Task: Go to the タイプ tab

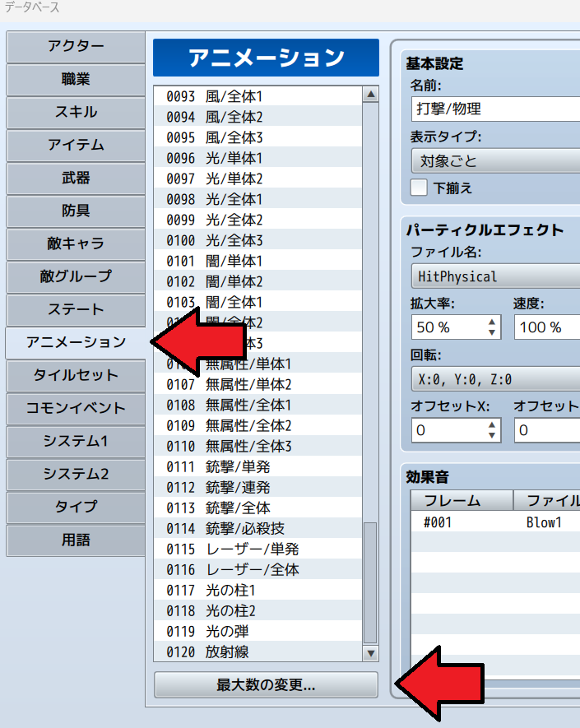Action: [76, 507]
